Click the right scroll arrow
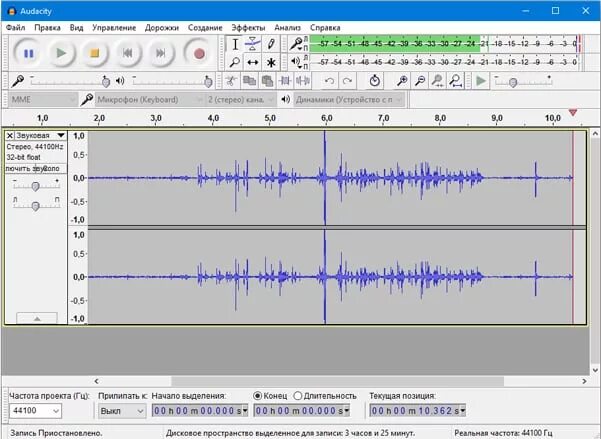This screenshot has width=601, height=439. point(584,381)
